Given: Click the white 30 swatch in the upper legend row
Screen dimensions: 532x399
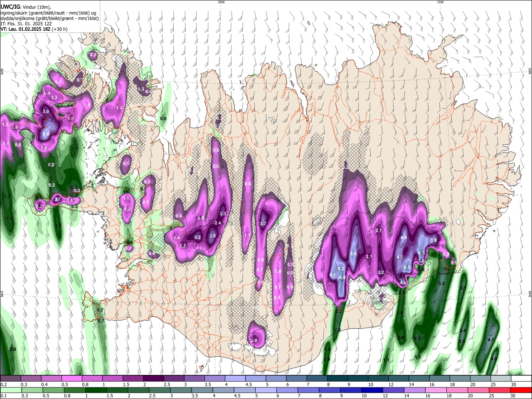Looking at the screenshot, I should tap(521, 379).
